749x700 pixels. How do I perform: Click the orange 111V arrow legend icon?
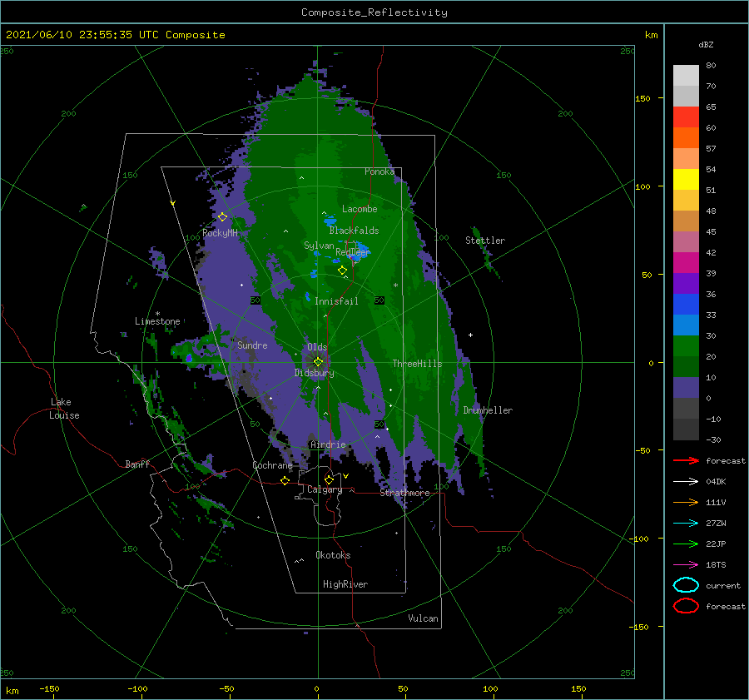pos(686,502)
